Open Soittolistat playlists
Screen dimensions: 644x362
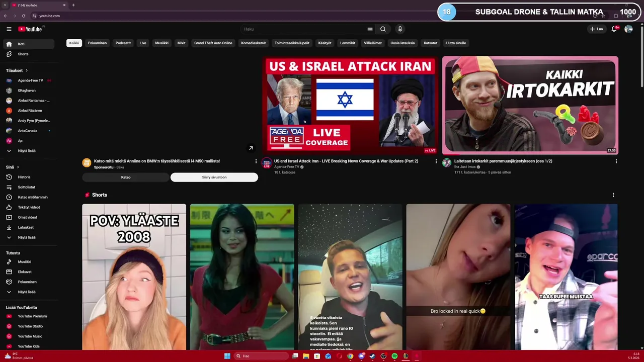coord(28,187)
